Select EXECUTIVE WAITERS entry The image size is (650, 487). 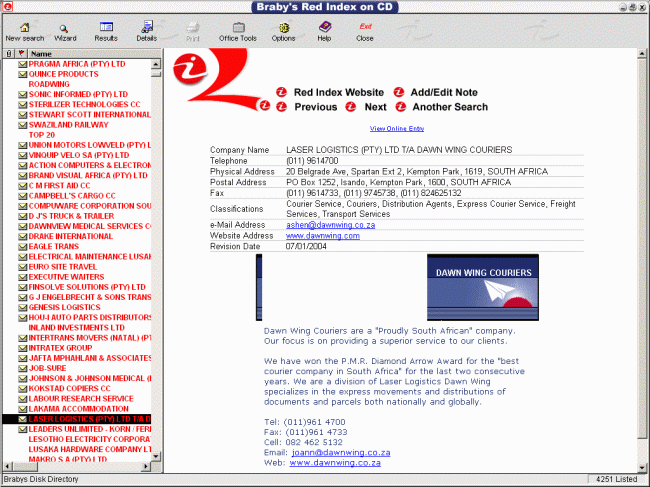66,277
